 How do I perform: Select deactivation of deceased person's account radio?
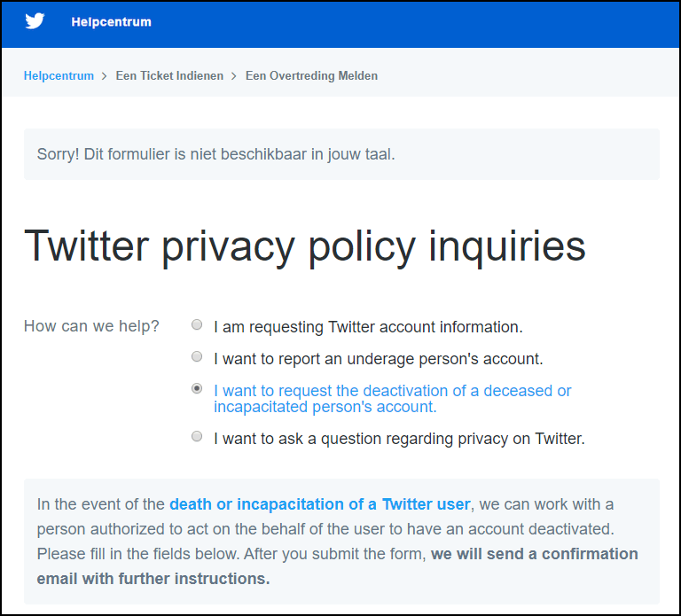tap(197, 388)
